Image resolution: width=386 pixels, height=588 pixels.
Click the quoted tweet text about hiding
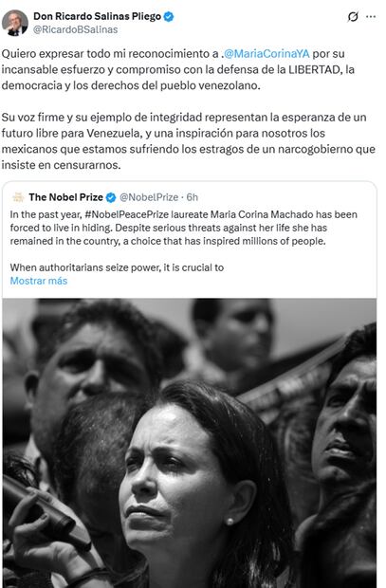click(183, 228)
